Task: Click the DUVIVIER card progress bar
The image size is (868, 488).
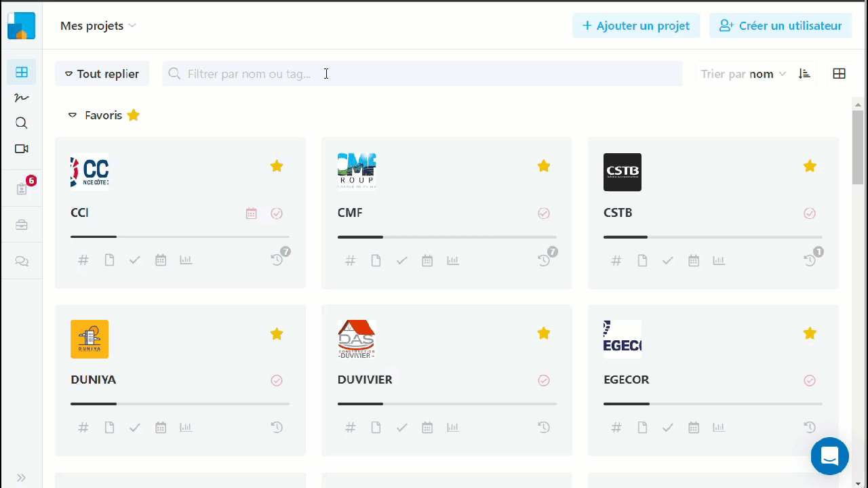Action: (x=447, y=404)
